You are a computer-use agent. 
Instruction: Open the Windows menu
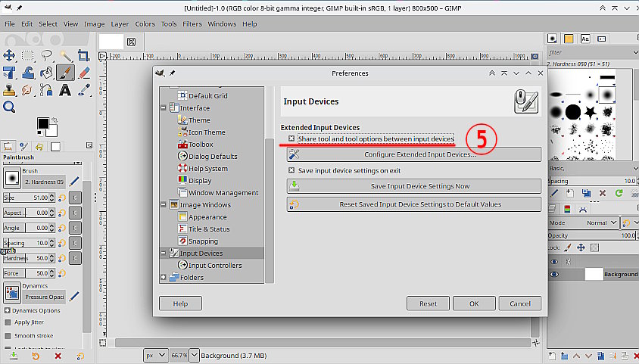tap(222, 24)
